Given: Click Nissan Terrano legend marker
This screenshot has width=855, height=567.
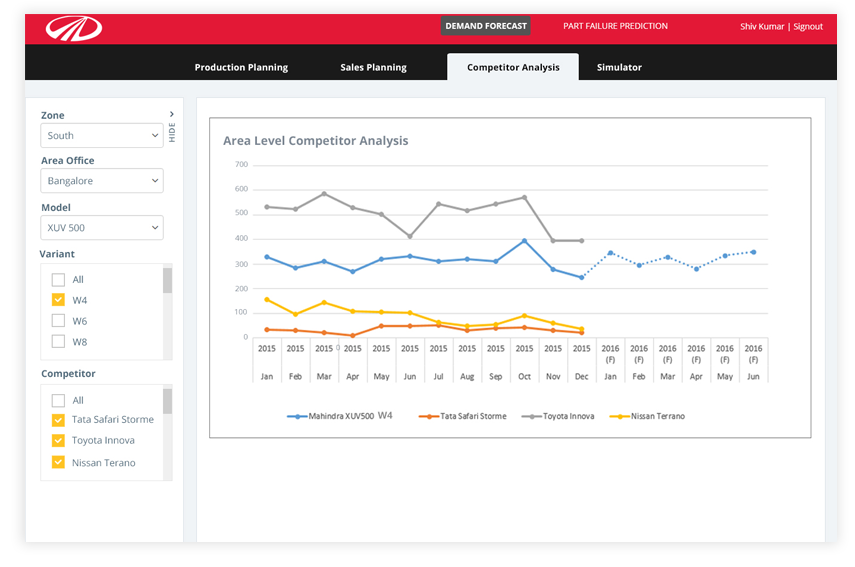Looking at the screenshot, I should click(x=619, y=416).
